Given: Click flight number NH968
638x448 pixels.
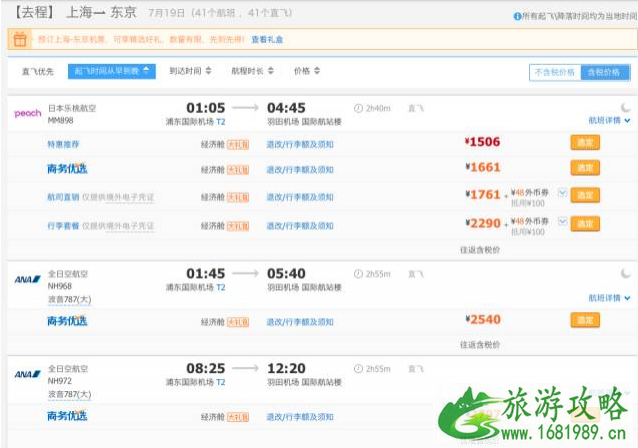Looking at the screenshot, I should point(59,286).
